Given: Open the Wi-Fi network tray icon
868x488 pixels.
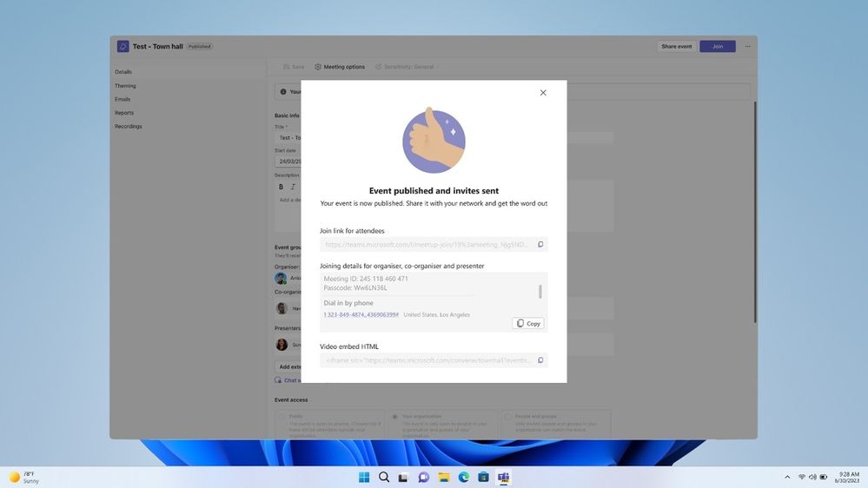Looking at the screenshot, I should [802, 477].
